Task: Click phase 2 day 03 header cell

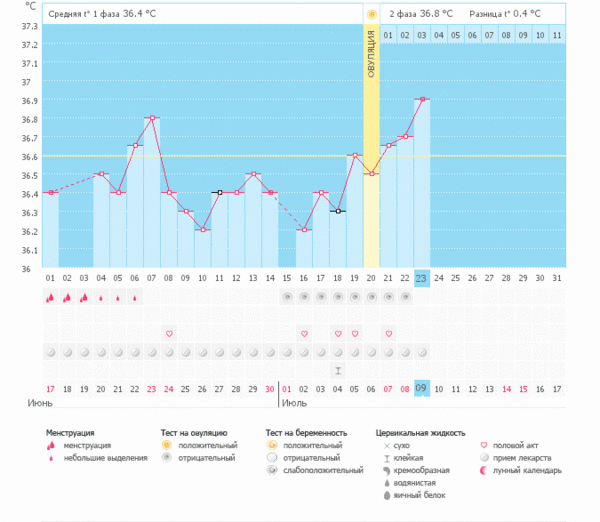Action: (422, 35)
